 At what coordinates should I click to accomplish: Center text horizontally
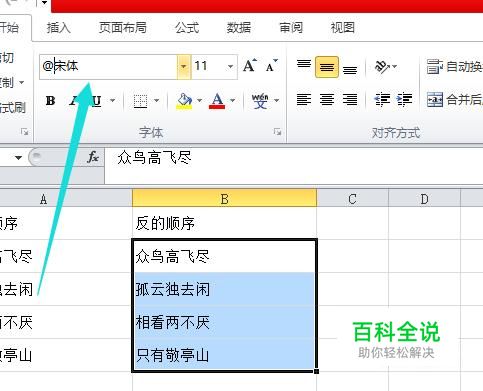pyautogui.click(x=327, y=99)
